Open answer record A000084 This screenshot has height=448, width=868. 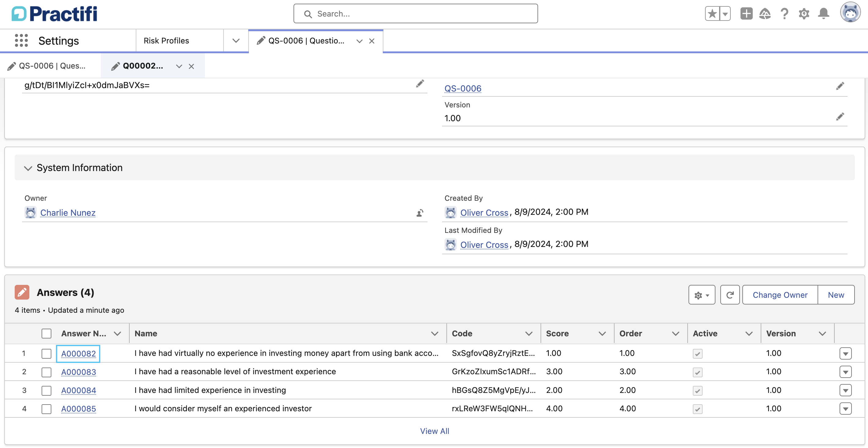[78, 390]
